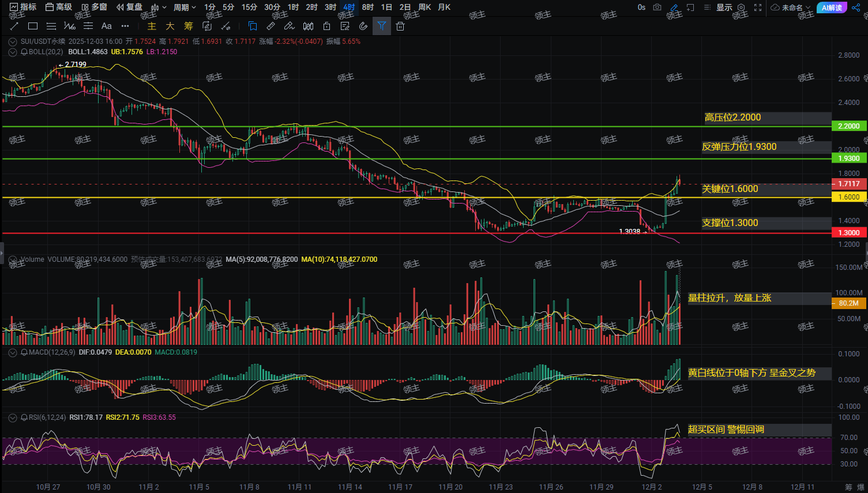Collapse the MACD indicator panel

(13, 352)
